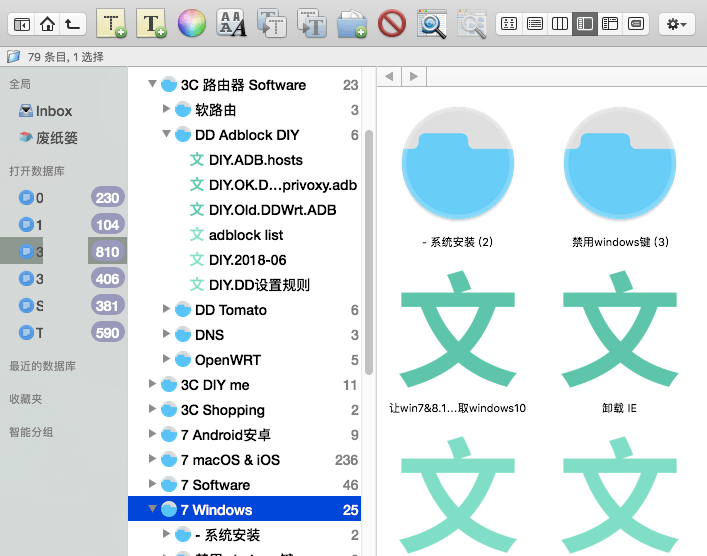
Task: Create new rich text note (second T icon)
Action: tap(151, 23)
